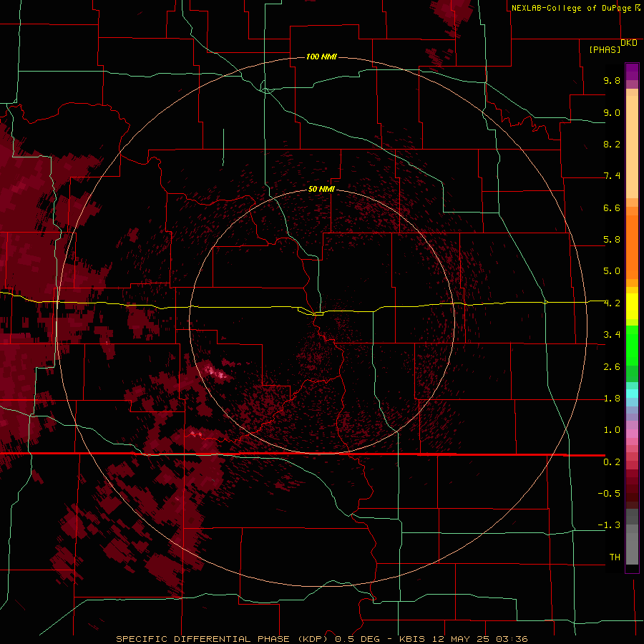644x644 pixels.
Task: Pick the cyan color bar segment
Action: 632,394
